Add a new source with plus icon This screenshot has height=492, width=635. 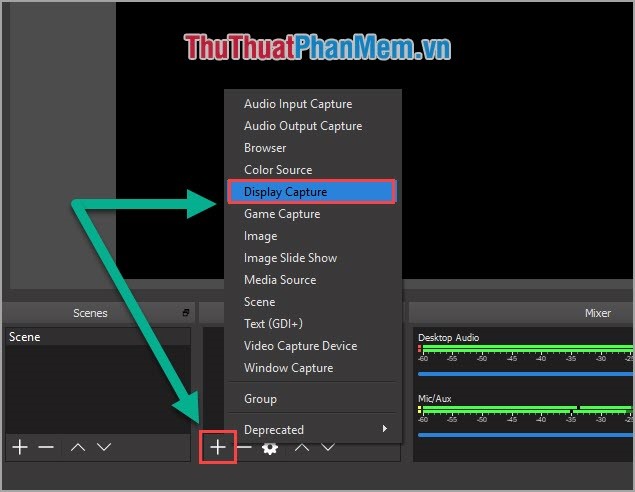[218, 447]
